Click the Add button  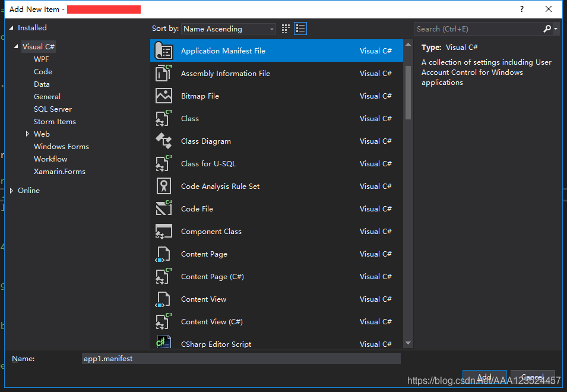[484, 377]
